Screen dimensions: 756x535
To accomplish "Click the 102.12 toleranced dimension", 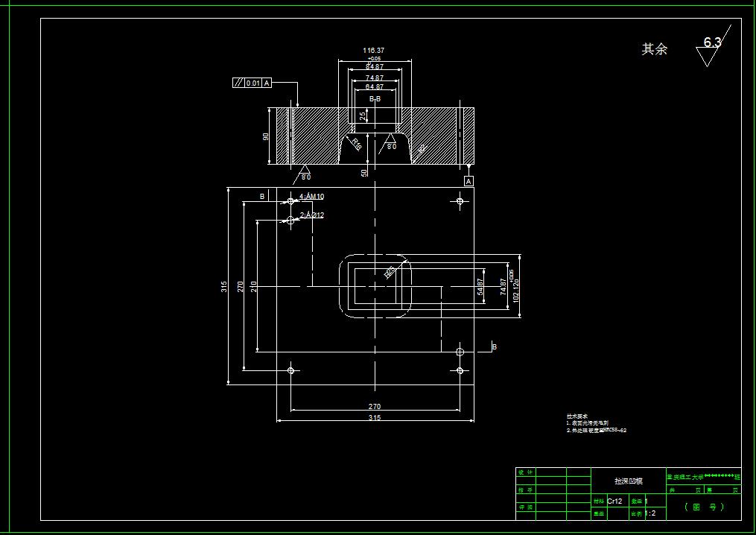I will click(x=515, y=287).
